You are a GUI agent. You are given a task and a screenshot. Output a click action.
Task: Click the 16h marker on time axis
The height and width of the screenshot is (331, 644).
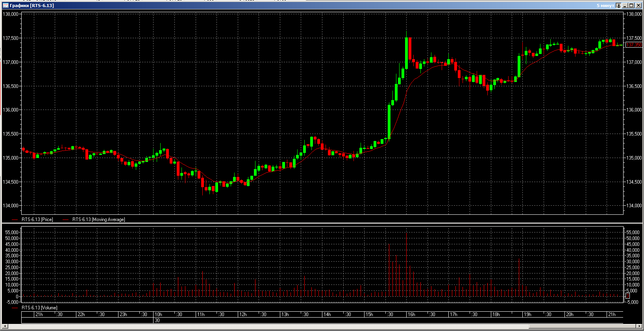(x=411, y=314)
